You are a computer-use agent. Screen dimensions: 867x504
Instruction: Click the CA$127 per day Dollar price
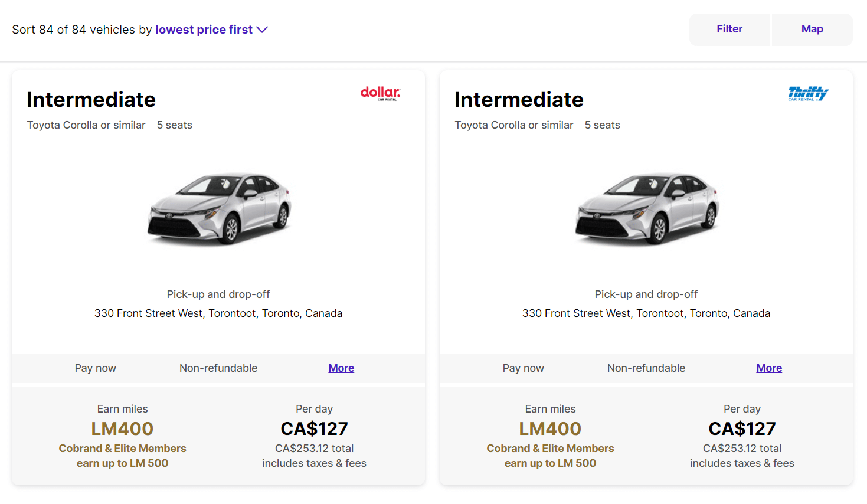click(314, 428)
